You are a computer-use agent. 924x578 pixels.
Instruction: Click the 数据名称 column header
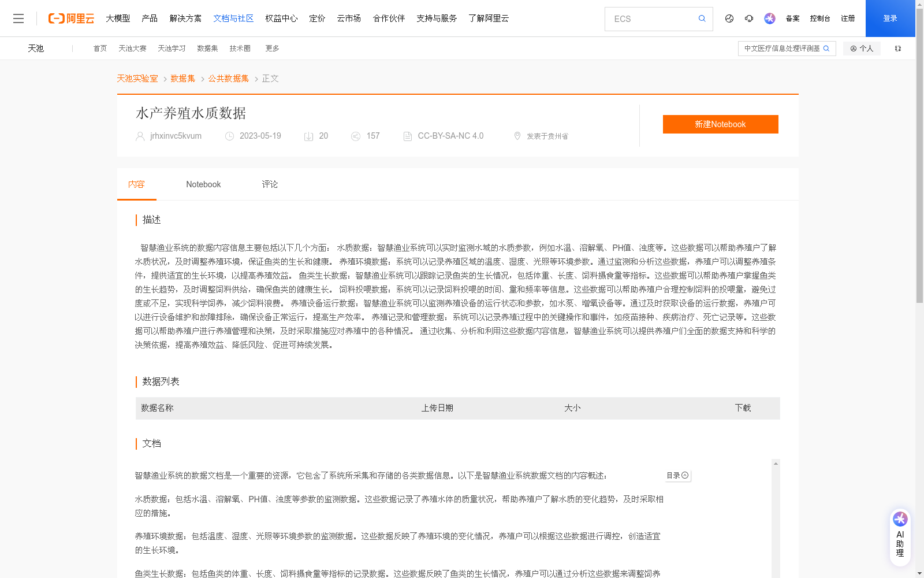[157, 408]
